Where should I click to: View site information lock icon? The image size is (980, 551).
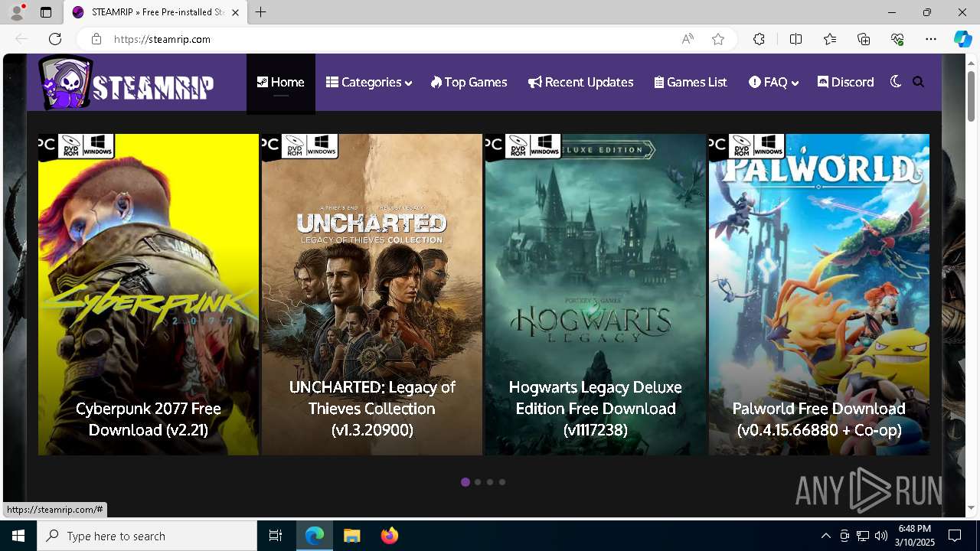point(96,39)
